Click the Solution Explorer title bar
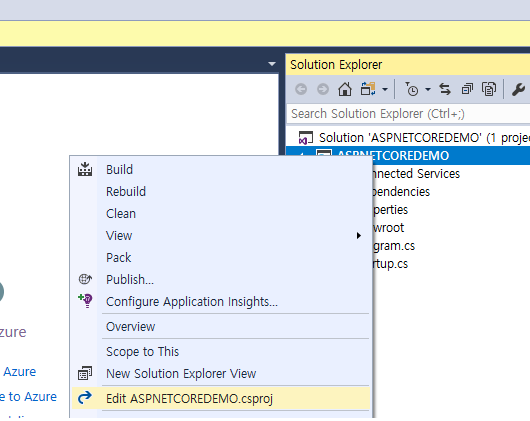 click(408, 65)
